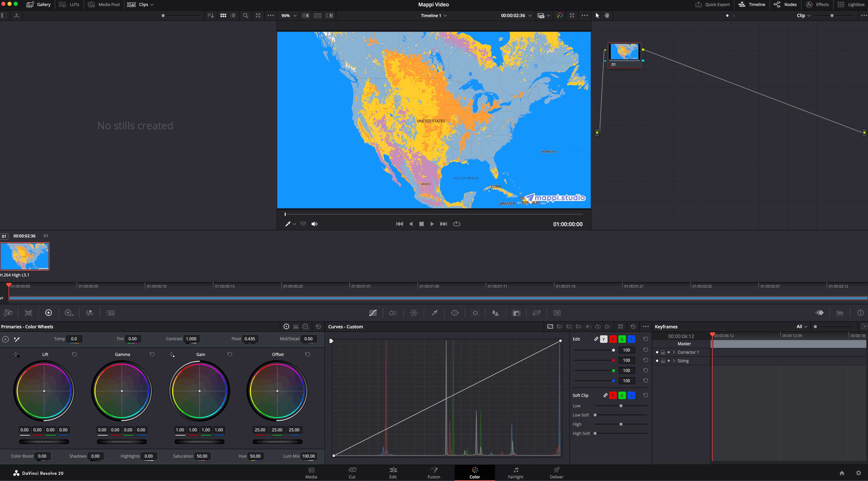Open the Clip node graph mode dropdown
This screenshot has height=481, width=868.
coord(809,16)
